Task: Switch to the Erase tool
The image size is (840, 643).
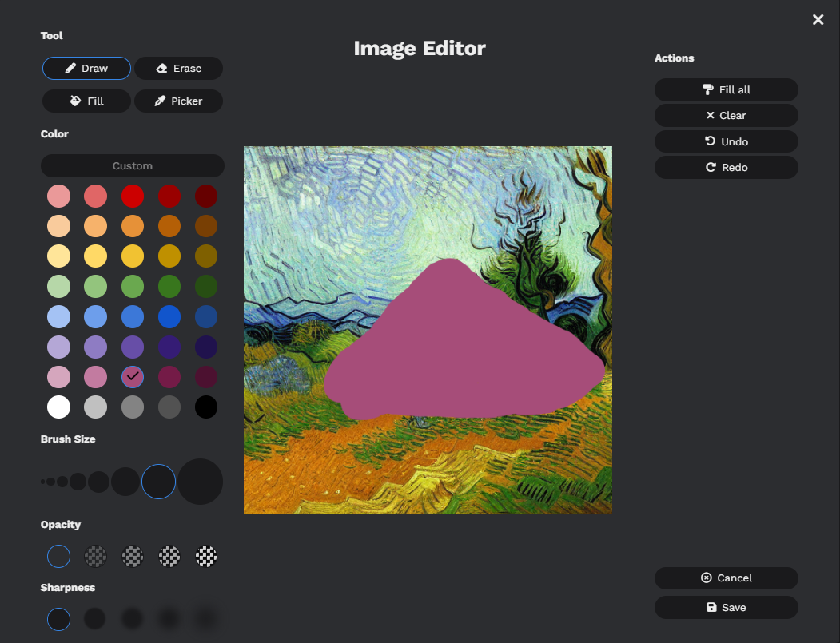Action: point(178,69)
